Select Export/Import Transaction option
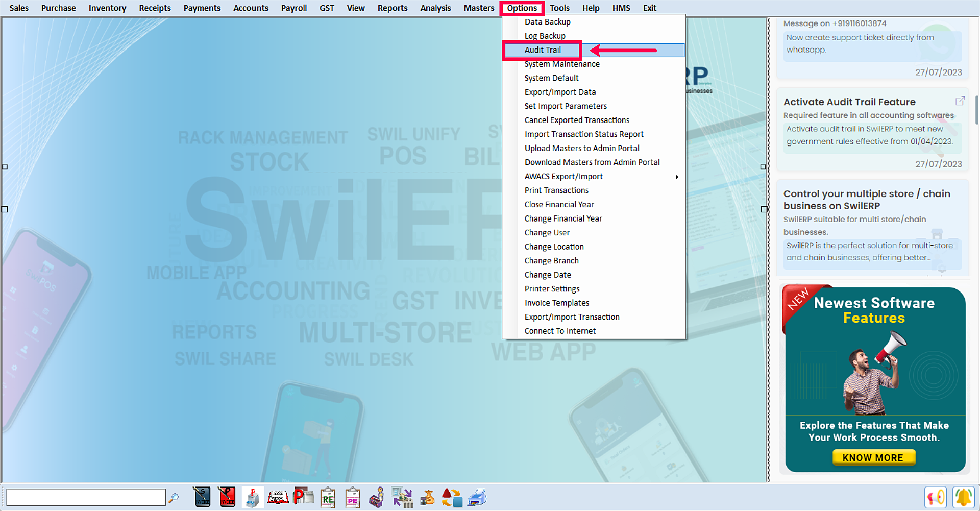 (594, 317)
